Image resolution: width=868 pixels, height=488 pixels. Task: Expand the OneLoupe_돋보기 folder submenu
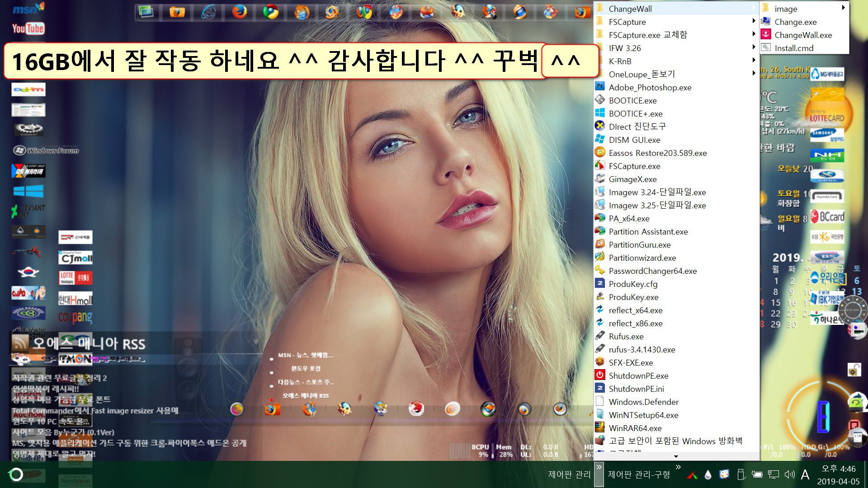pyautogui.click(x=676, y=74)
